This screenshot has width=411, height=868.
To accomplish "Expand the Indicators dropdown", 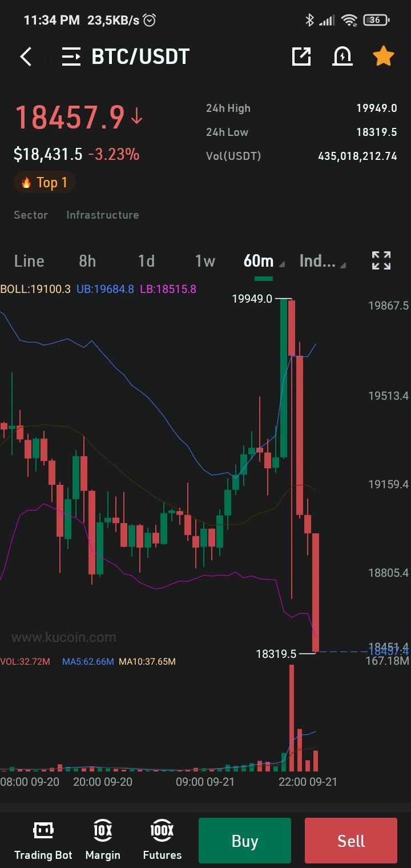I will click(x=322, y=262).
